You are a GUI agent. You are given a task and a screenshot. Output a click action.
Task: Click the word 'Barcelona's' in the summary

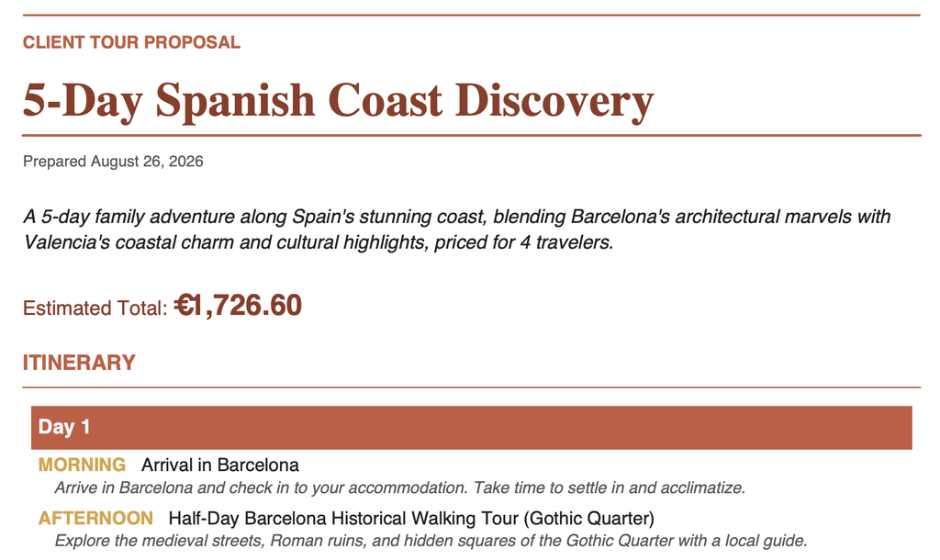point(621,217)
